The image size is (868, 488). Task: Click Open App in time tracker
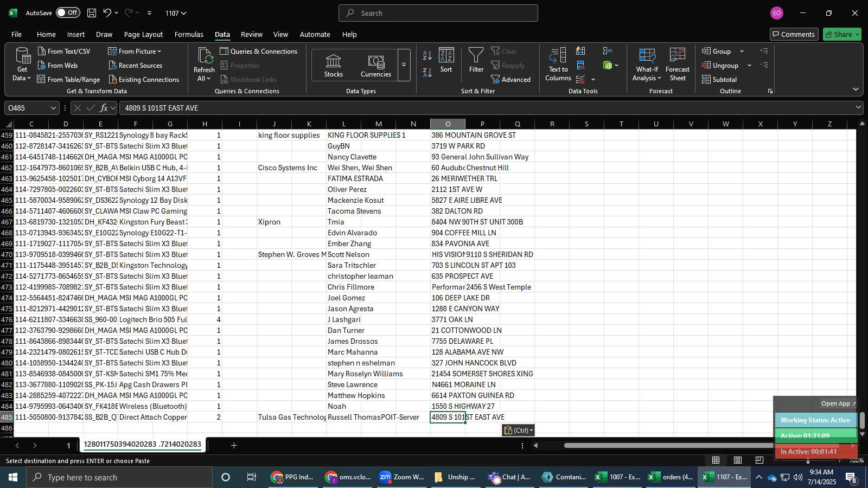point(838,403)
